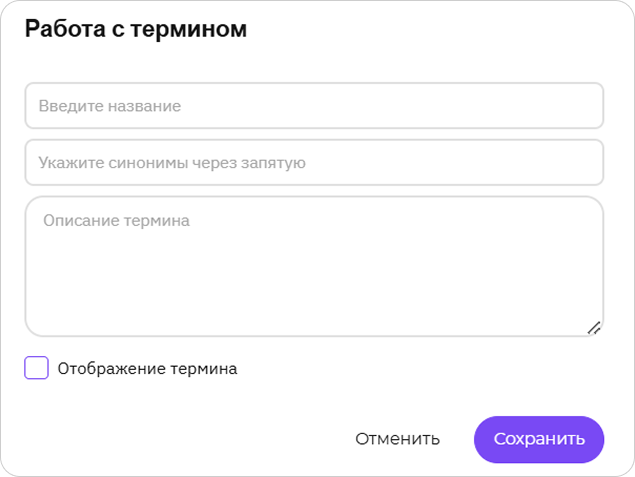635x477 pixels.
Task: Dismiss the dialog using 'Отменить'
Action: pos(397,439)
